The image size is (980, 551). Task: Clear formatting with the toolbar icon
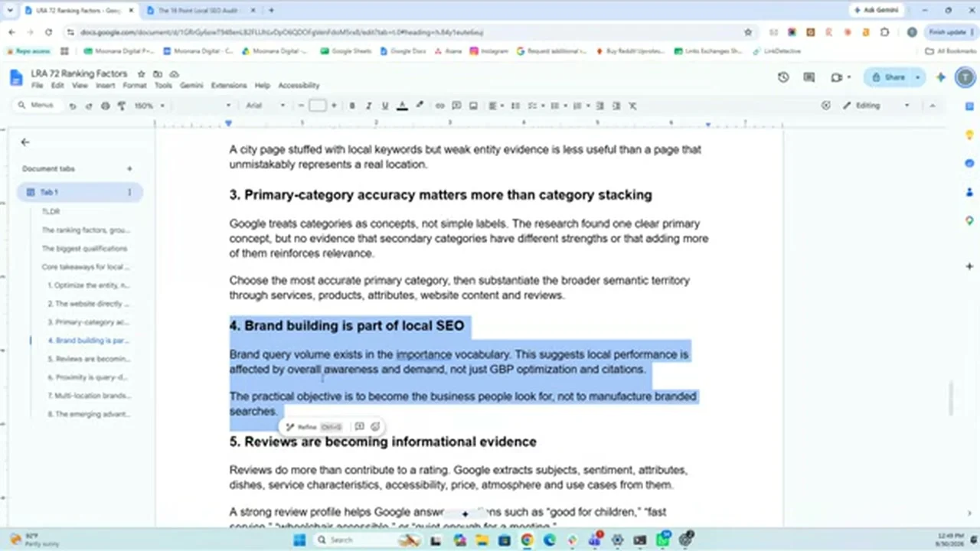(632, 106)
